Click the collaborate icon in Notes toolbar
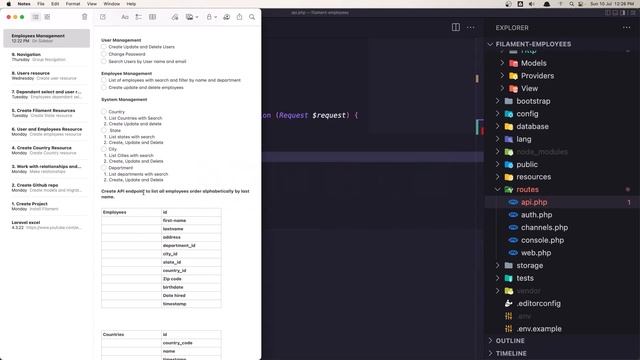 click(227, 17)
